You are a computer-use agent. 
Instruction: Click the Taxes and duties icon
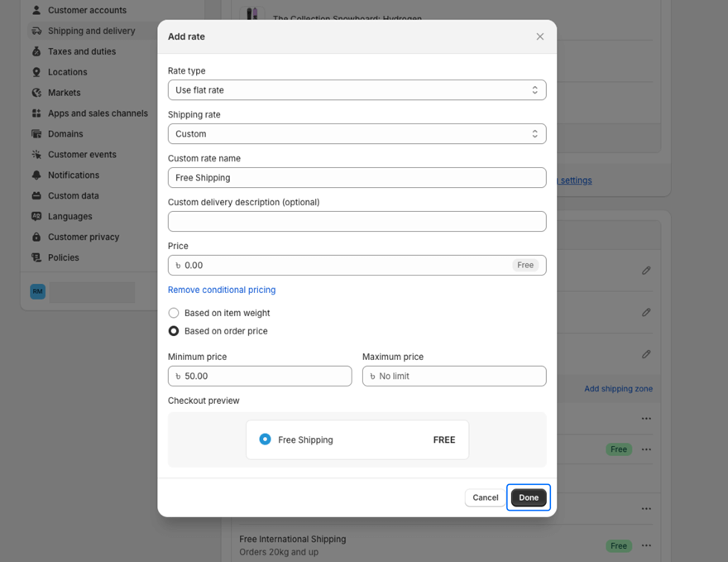[x=36, y=51]
